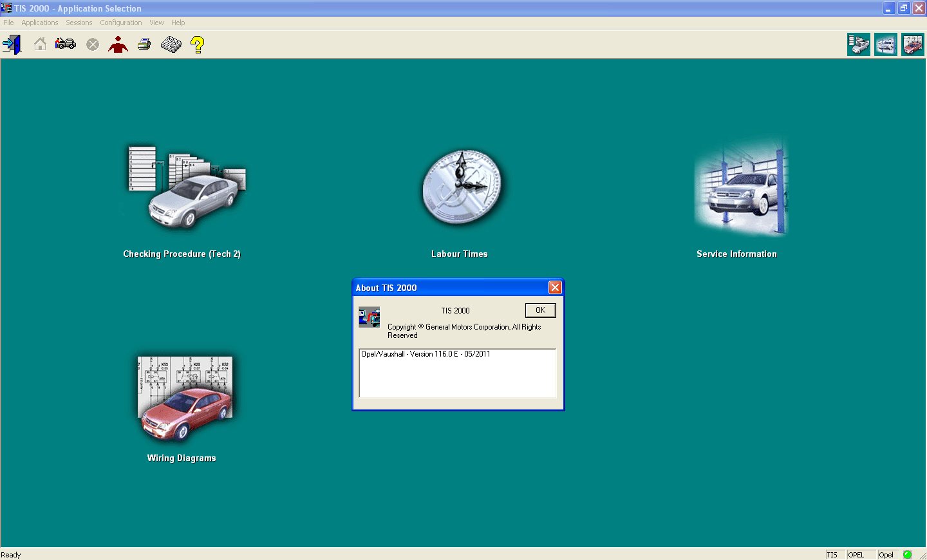The width and height of the screenshot is (927, 560).
Task: Click the car mechanic vehicle icon
Action: pyautogui.click(x=66, y=44)
